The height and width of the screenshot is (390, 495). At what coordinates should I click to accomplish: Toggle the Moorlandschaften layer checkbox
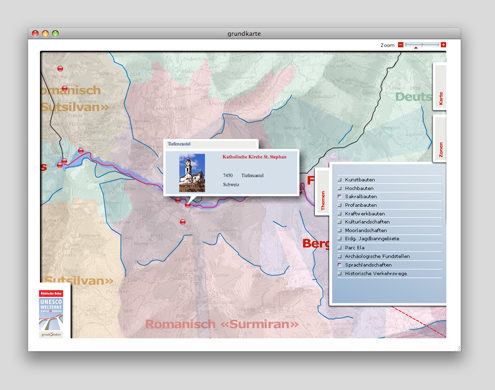340,230
